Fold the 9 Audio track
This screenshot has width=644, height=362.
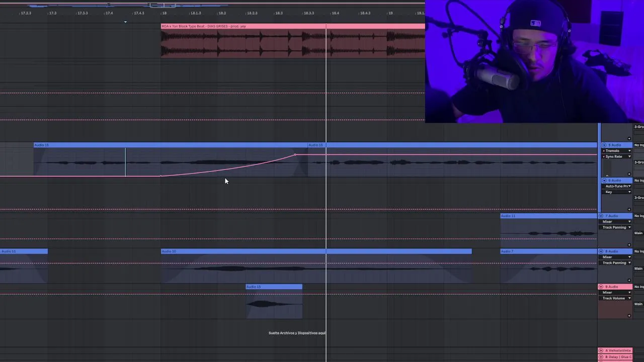pos(601,287)
